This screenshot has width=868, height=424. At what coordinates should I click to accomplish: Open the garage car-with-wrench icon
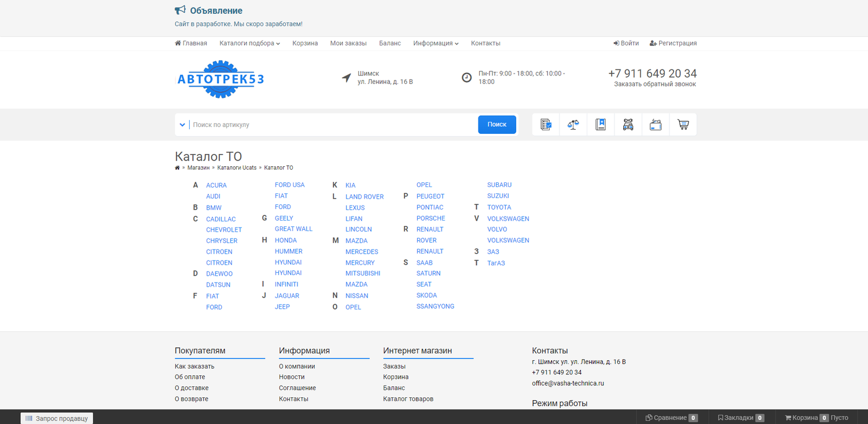click(628, 125)
